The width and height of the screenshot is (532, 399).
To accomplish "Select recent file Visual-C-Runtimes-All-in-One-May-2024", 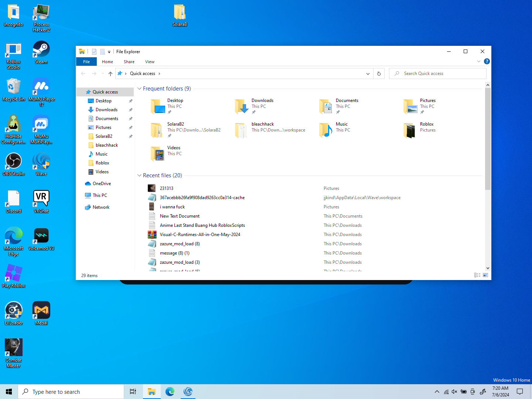I will click(x=200, y=235).
